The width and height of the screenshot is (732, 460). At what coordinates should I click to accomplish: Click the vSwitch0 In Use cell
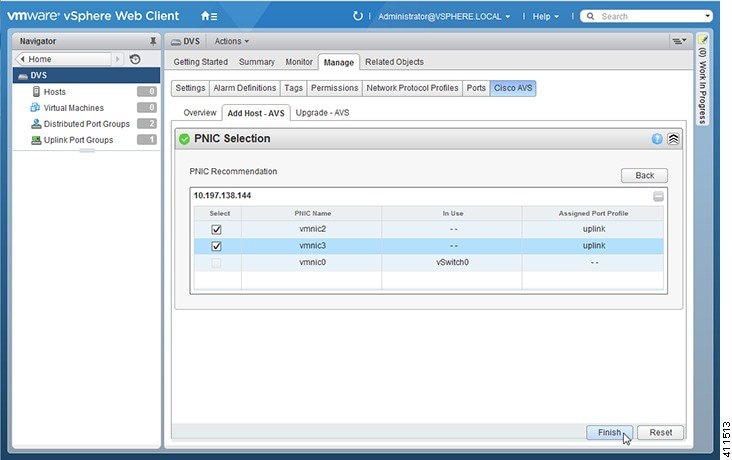[x=452, y=262]
